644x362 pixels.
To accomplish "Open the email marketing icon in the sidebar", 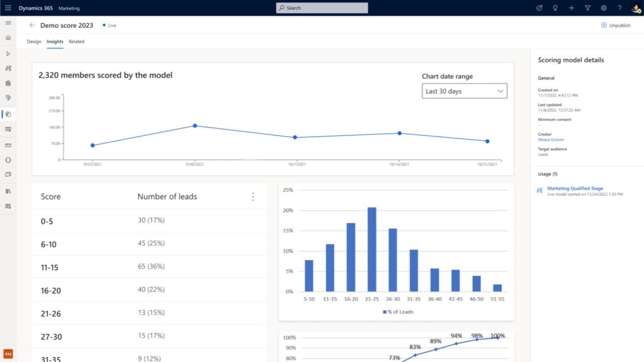I will [x=8, y=145].
